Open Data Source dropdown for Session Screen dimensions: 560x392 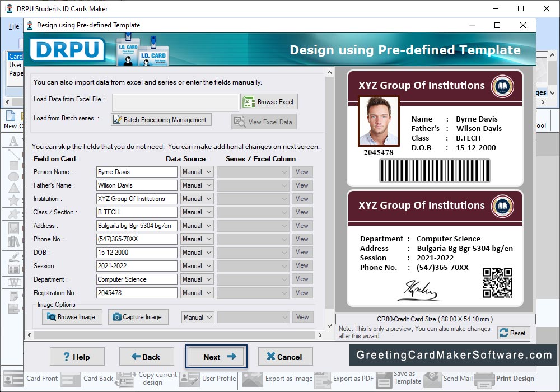pyautogui.click(x=197, y=266)
